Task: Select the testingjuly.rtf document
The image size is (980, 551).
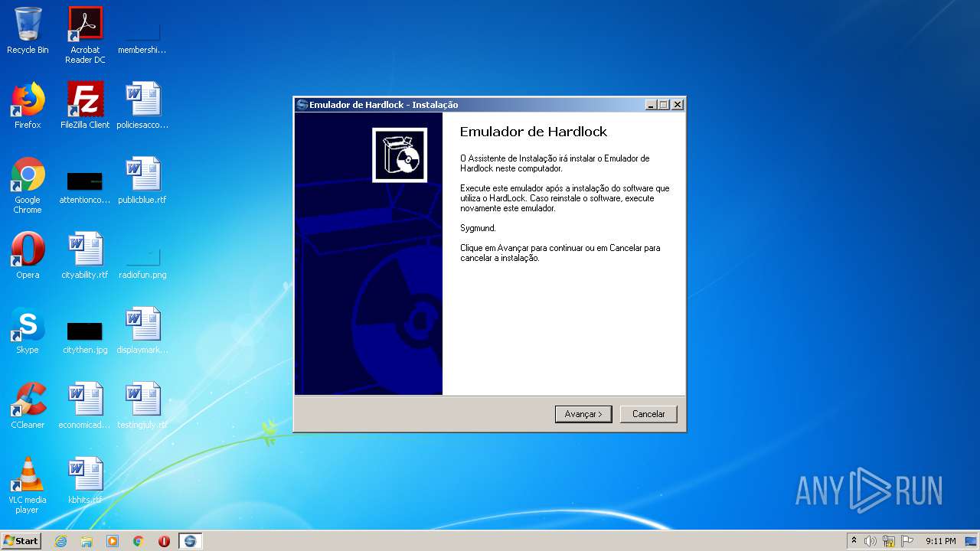Action: click(x=142, y=406)
